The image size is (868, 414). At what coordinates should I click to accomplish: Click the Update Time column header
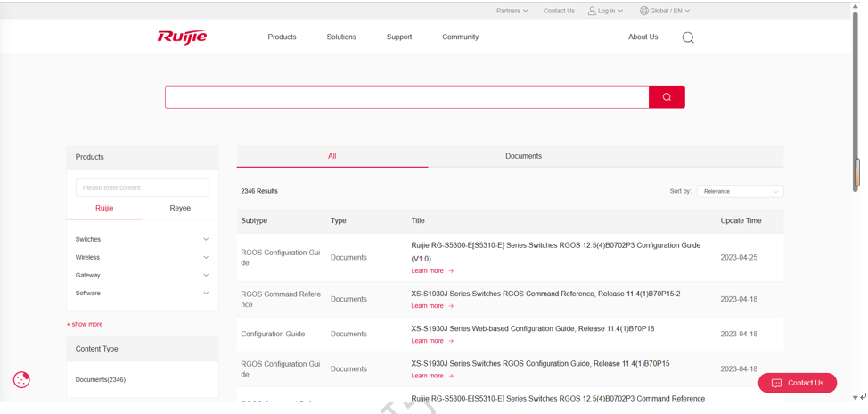741,220
